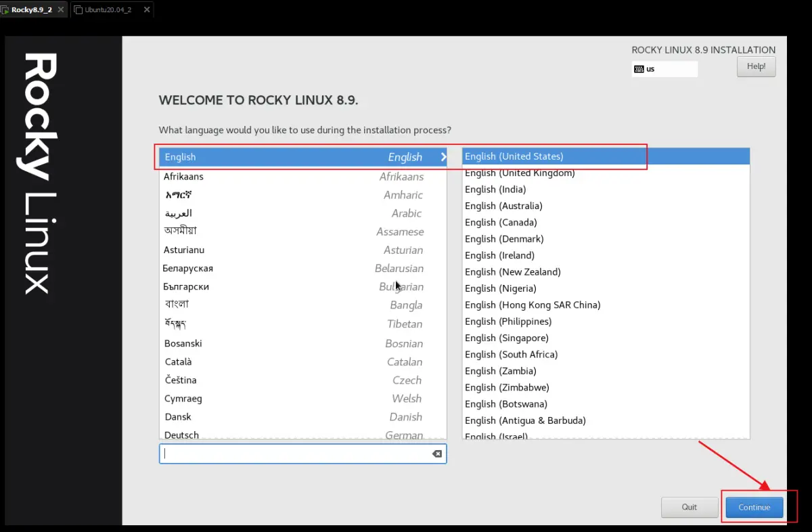The height and width of the screenshot is (532, 812).
Task: Pick English (Denmark) locale
Action: tap(606, 239)
